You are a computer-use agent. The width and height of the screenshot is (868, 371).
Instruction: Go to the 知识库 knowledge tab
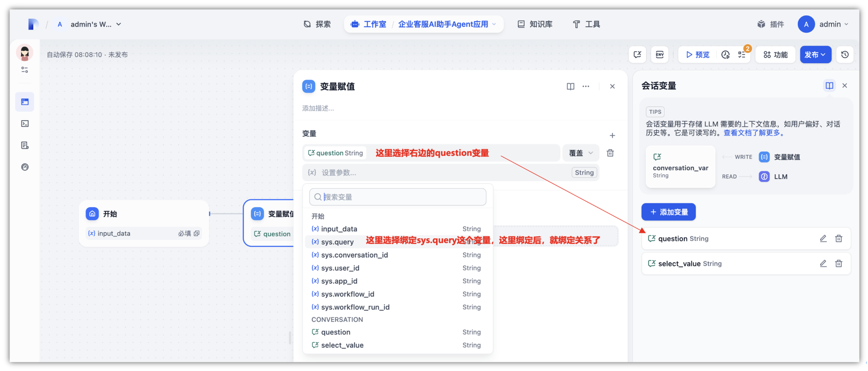click(535, 24)
